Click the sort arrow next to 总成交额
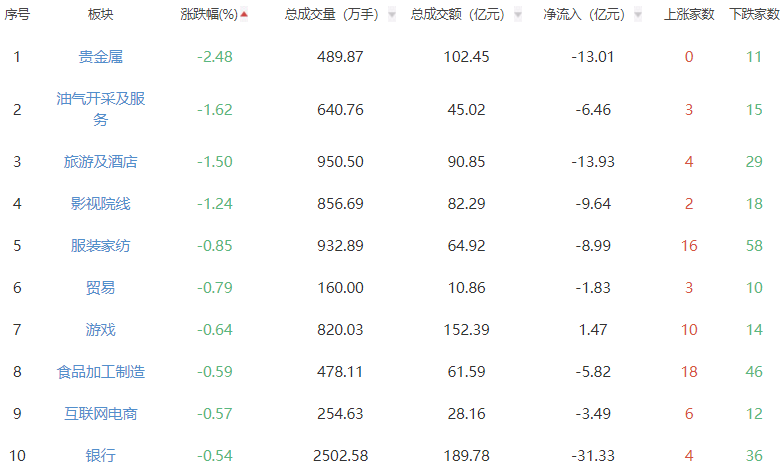The width and height of the screenshot is (784, 465). 518,15
